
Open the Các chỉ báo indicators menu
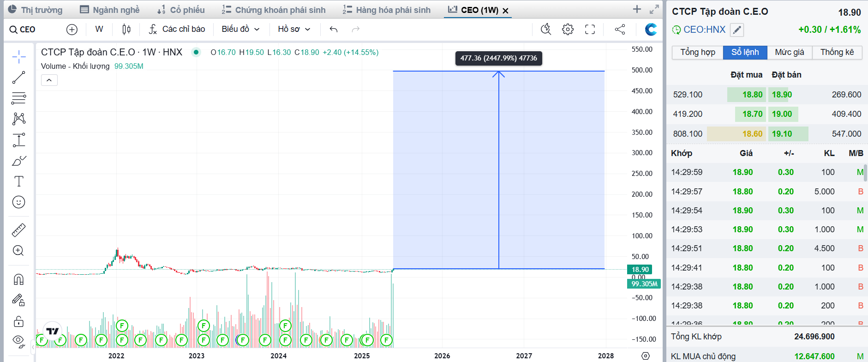(x=177, y=29)
